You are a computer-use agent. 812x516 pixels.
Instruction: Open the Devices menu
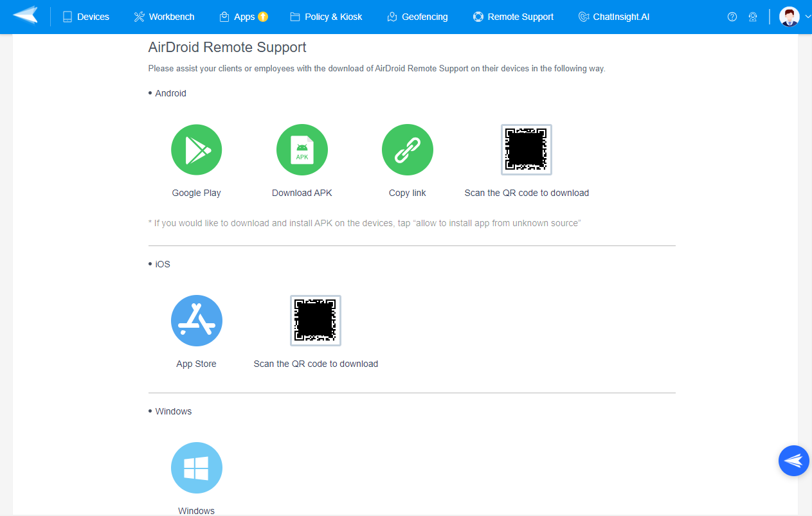[x=86, y=17]
